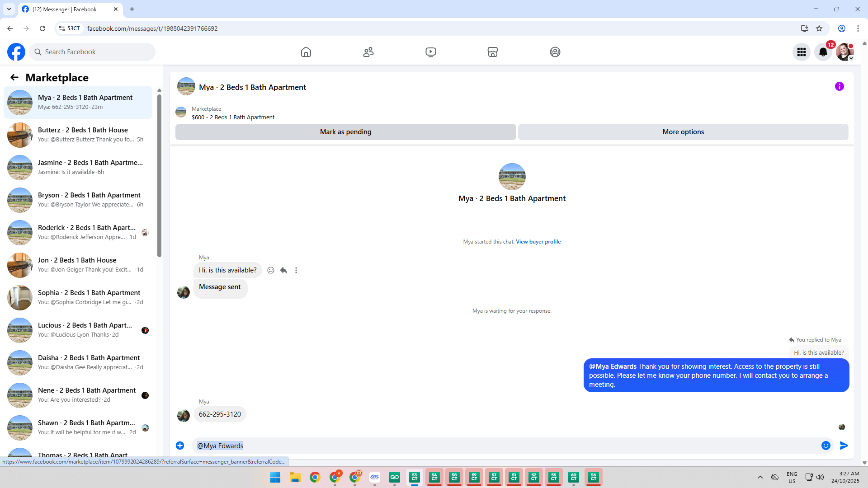Select the Messenger | Facebook tab

tap(70, 9)
